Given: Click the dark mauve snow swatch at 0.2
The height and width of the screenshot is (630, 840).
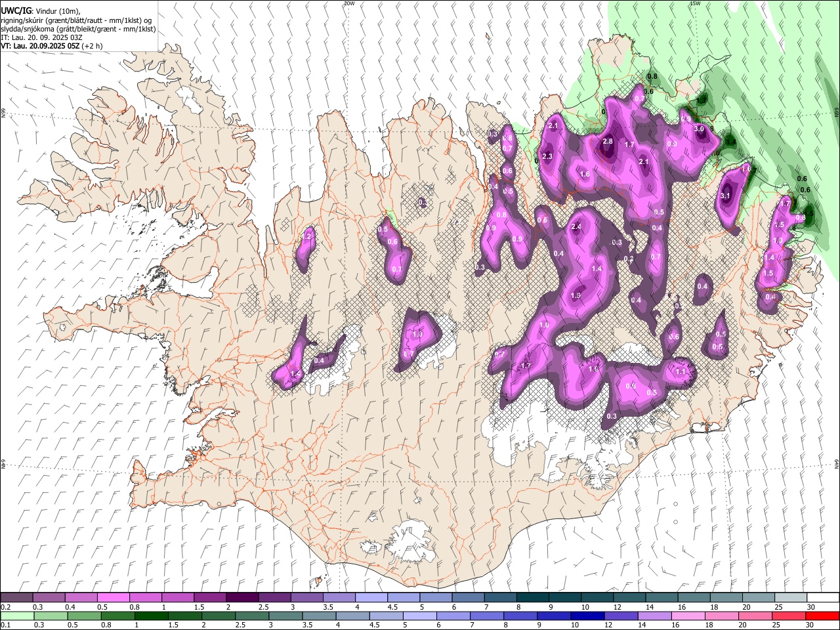Looking at the screenshot, I should 16,597.
